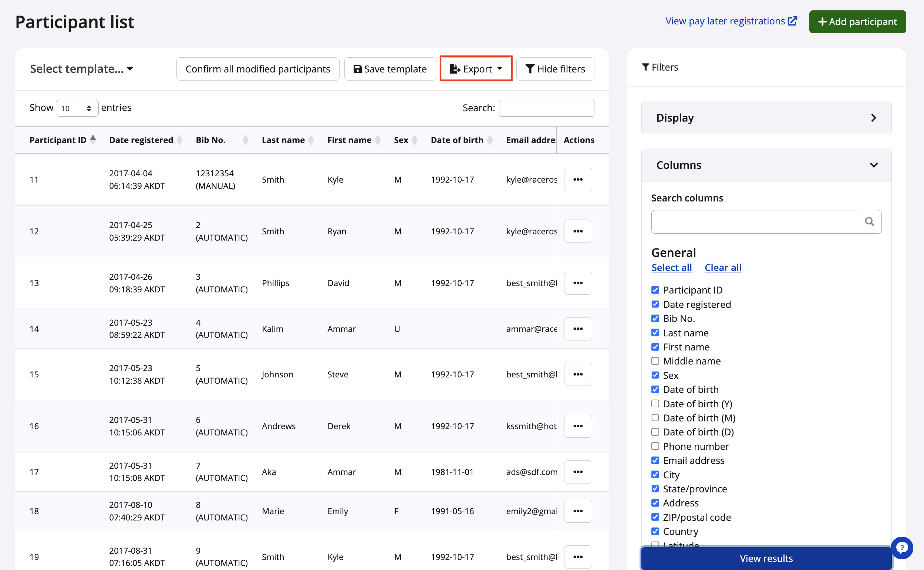Click Save template button
Screen dimensions: 924x570
pos(390,69)
